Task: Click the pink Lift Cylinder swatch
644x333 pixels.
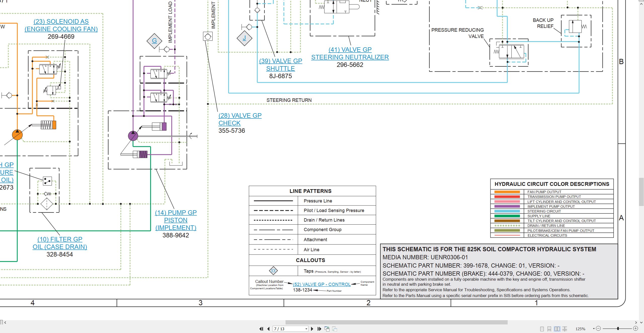Action: 507,201
